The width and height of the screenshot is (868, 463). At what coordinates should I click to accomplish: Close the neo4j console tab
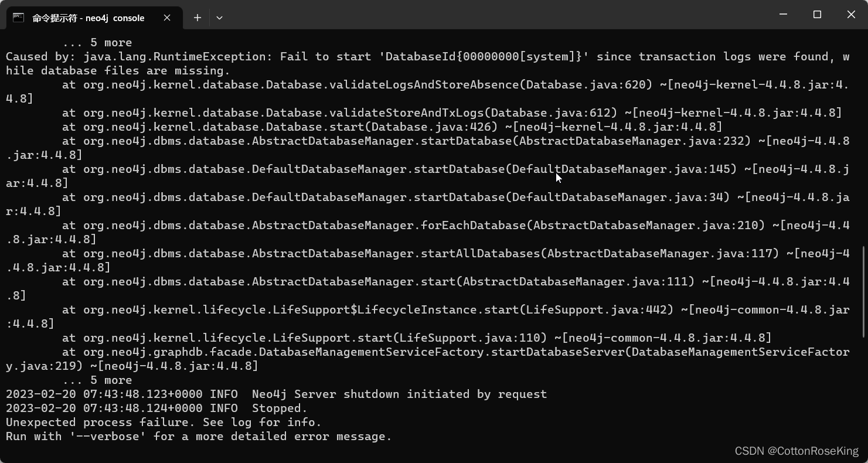point(166,18)
